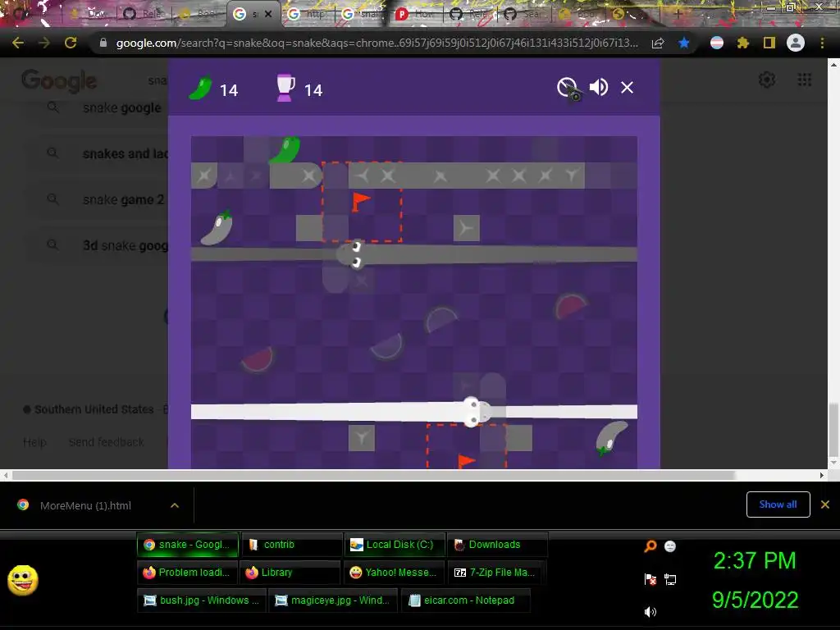Open a new Chrome tab

[678, 14]
